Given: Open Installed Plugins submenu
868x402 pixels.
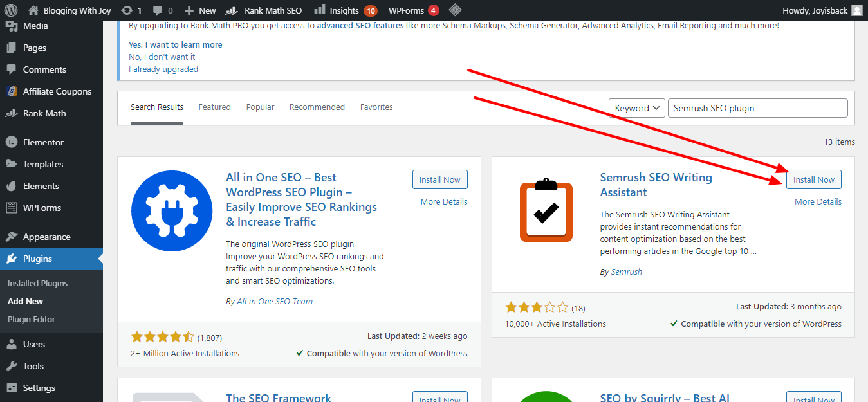Looking at the screenshot, I should tap(37, 283).
